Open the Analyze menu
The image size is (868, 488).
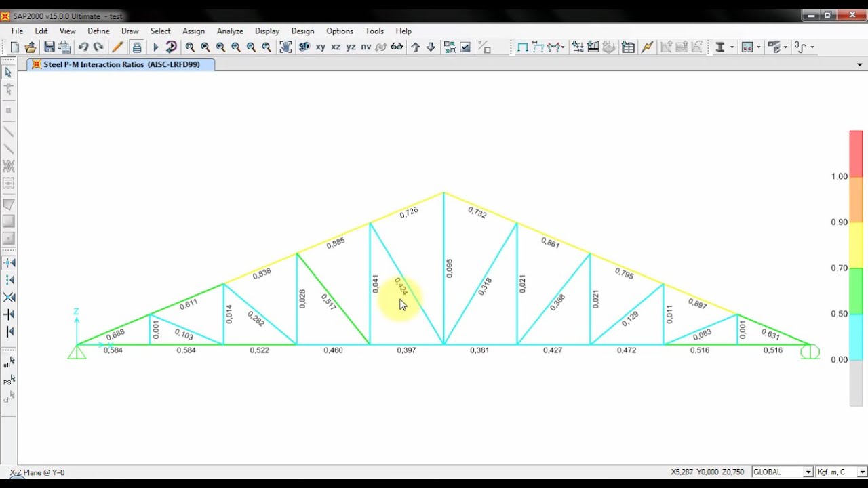click(x=230, y=30)
